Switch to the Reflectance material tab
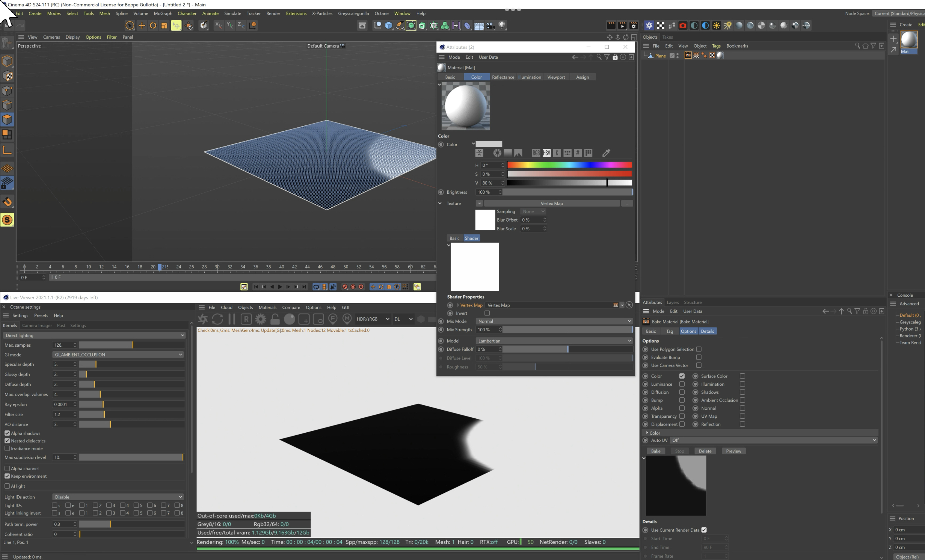925x560 pixels. tap(503, 77)
